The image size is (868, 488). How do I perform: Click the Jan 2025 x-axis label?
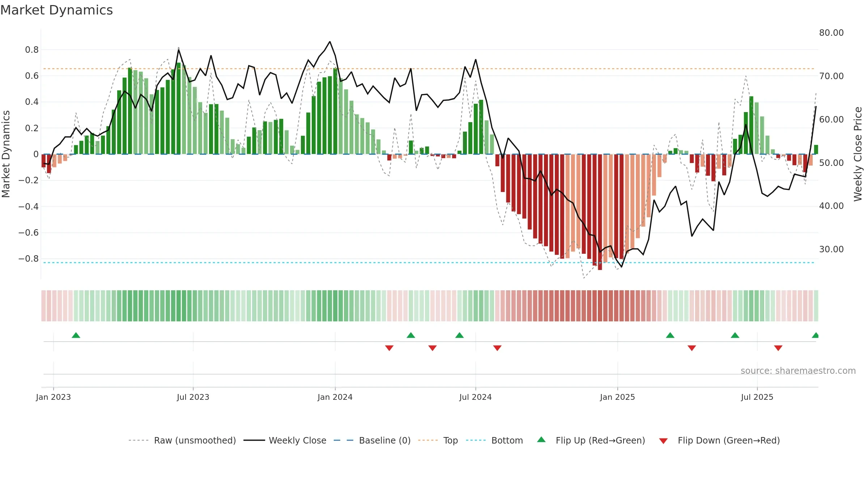coord(618,397)
